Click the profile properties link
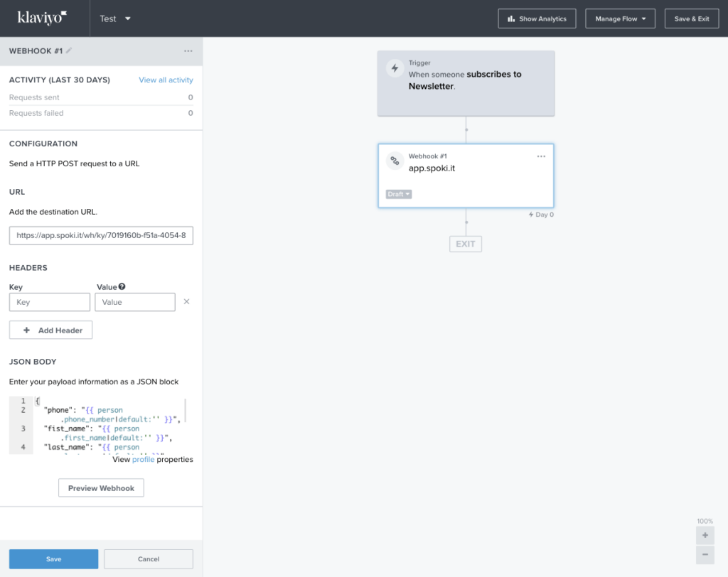The width and height of the screenshot is (728, 577). pyautogui.click(x=143, y=460)
